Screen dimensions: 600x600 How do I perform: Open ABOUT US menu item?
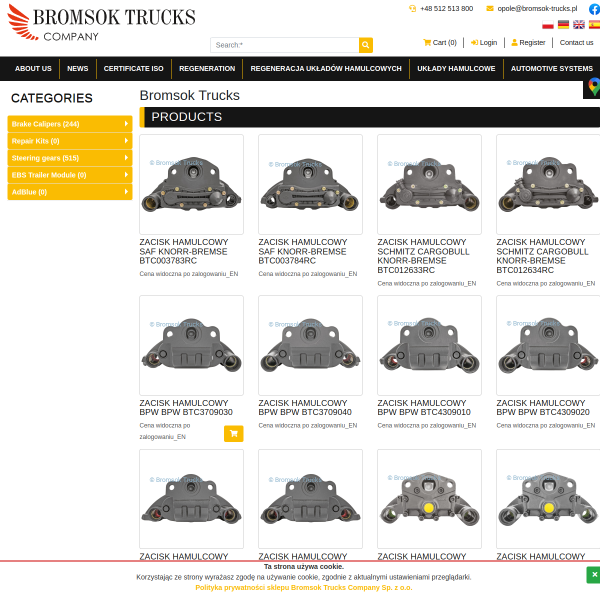[33, 68]
